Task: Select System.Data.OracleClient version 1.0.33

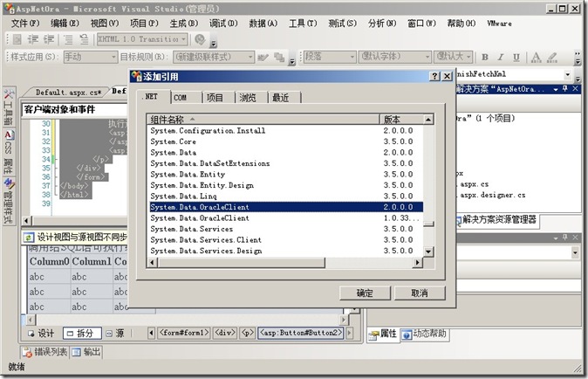Action: pyautogui.click(x=285, y=218)
